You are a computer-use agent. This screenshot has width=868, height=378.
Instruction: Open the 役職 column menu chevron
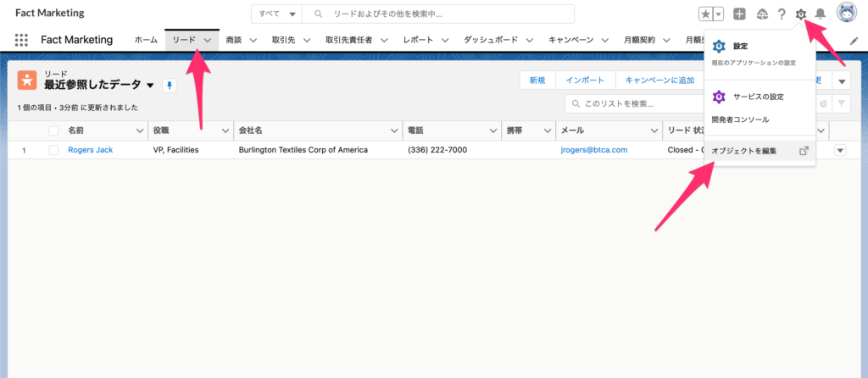[225, 131]
